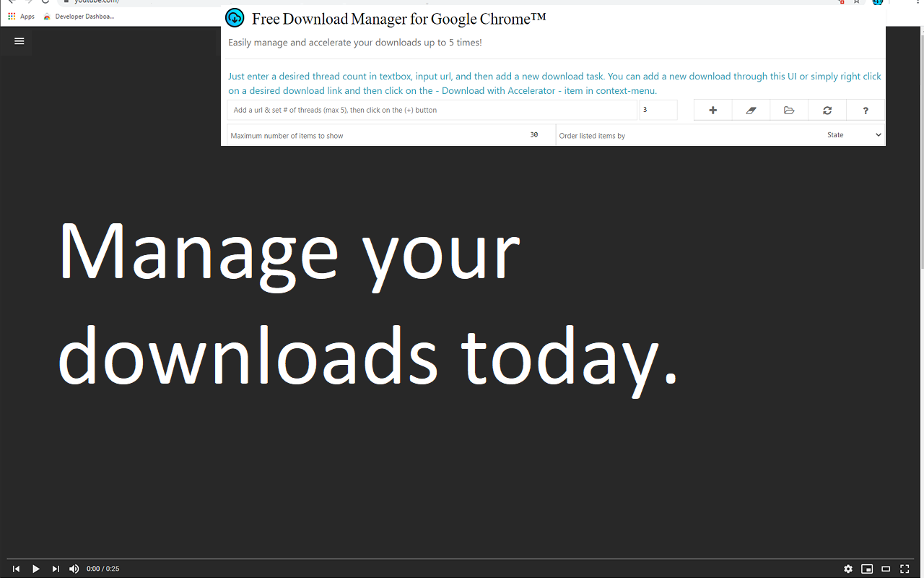Activate YouTube miniplayer icon
The height and width of the screenshot is (578, 924).
(867, 569)
